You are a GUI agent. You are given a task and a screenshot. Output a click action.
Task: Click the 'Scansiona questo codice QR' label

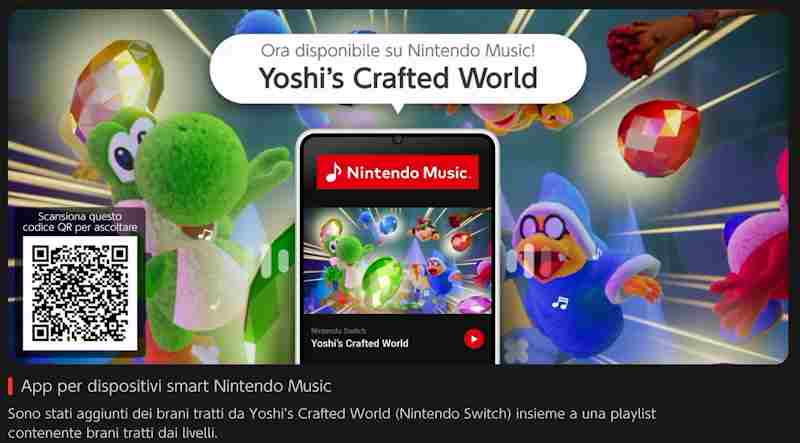[80, 222]
